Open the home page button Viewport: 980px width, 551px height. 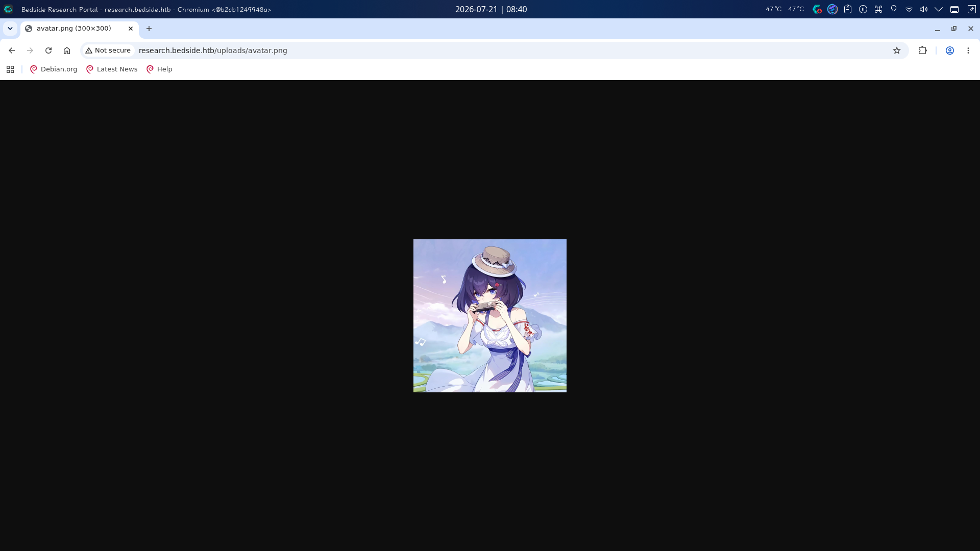[x=67, y=51]
